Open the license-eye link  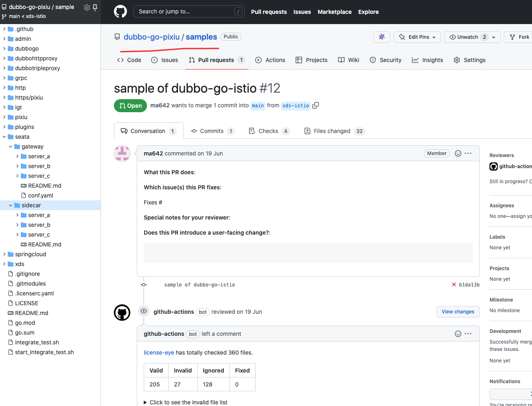tap(159, 353)
